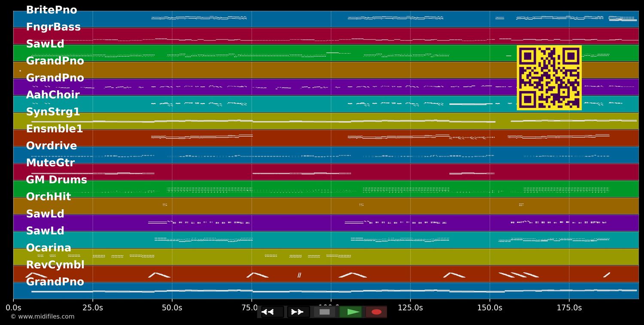This screenshot has height=325, width=644.
Task: Pick the OrchHit track label
Action: [49, 197]
